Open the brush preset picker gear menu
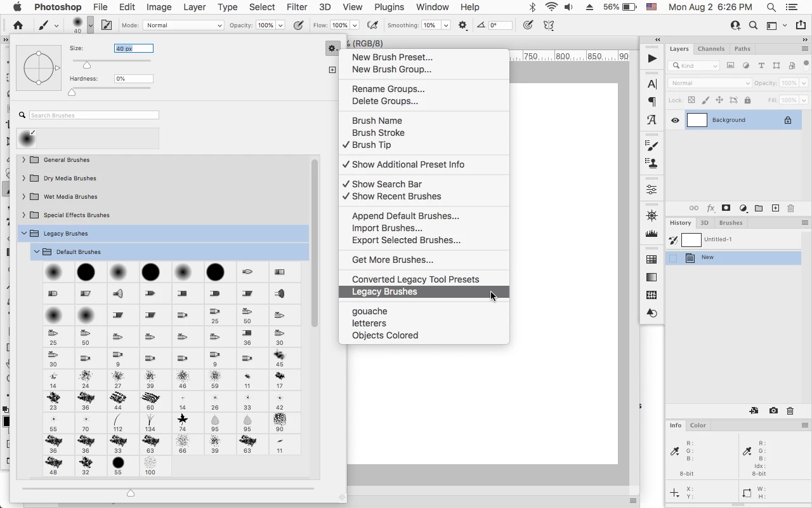The image size is (812, 508). [332, 48]
